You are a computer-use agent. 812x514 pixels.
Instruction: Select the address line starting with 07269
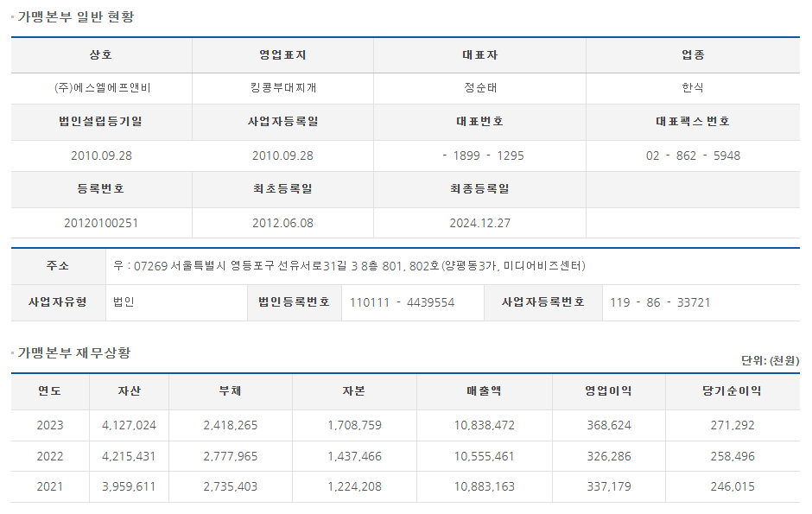(x=350, y=266)
